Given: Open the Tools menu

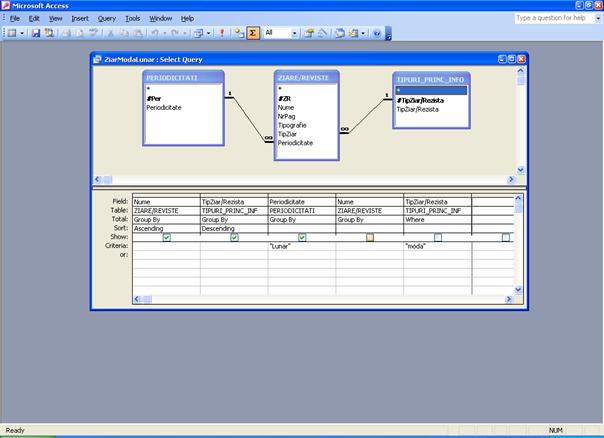Looking at the screenshot, I should 133,18.
